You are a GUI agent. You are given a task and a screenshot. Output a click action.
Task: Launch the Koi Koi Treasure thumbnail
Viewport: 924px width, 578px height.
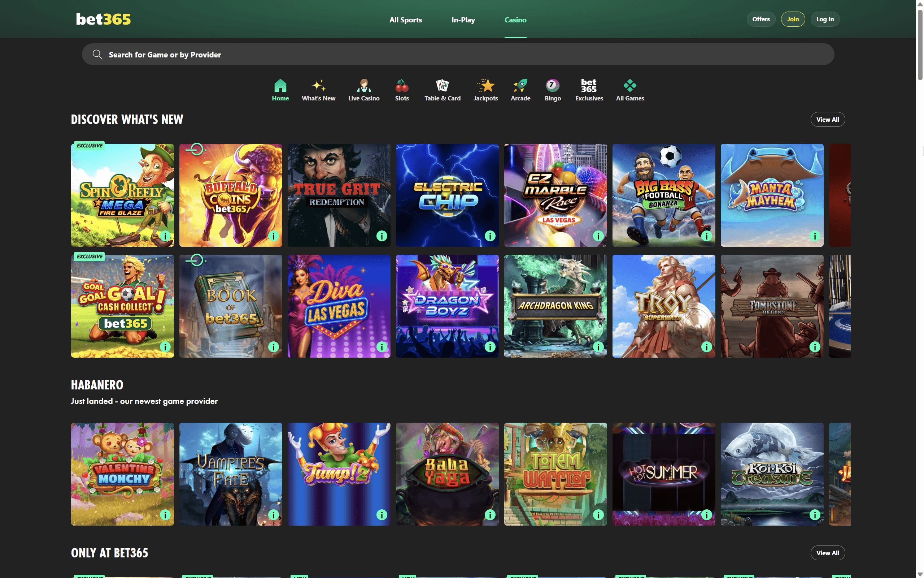(x=772, y=474)
